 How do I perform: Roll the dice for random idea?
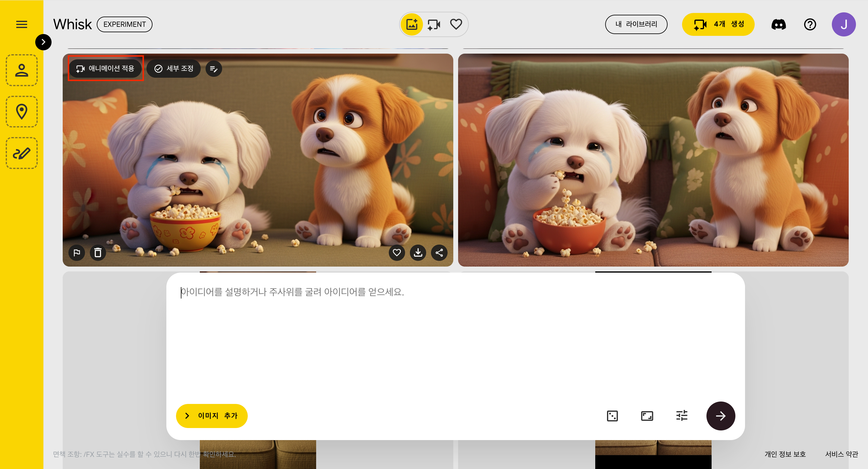(x=612, y=416)
